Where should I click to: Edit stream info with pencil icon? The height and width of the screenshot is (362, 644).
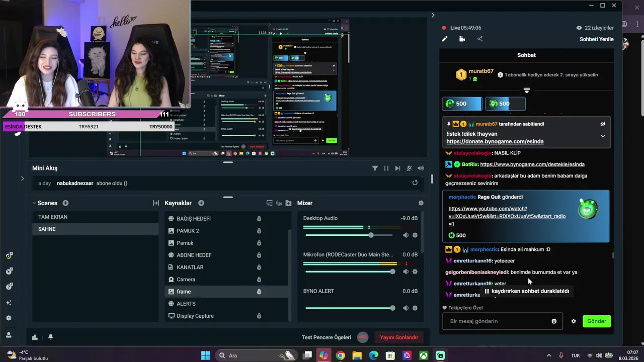click(445, 39)
